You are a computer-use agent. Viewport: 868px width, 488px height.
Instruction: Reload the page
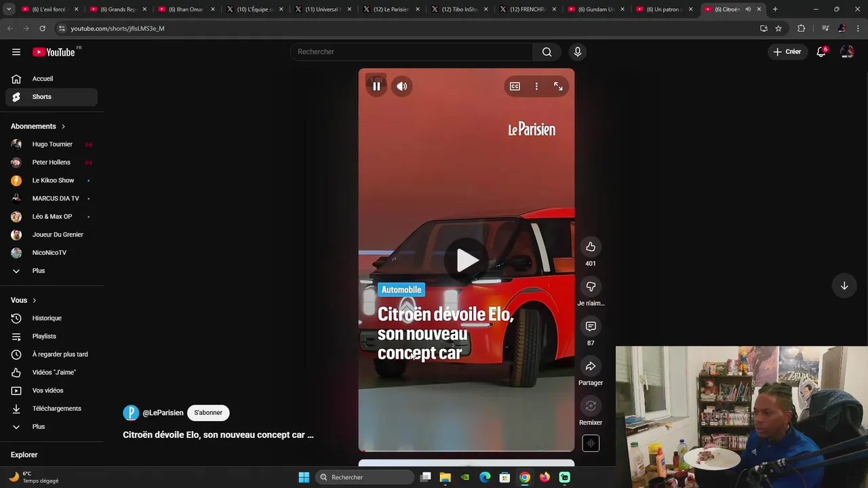(42, 28)
